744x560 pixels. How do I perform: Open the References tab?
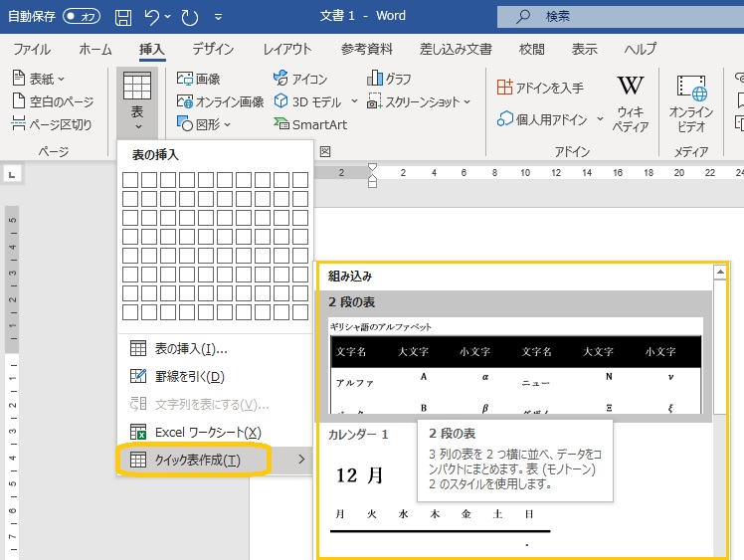pos(367,49)
